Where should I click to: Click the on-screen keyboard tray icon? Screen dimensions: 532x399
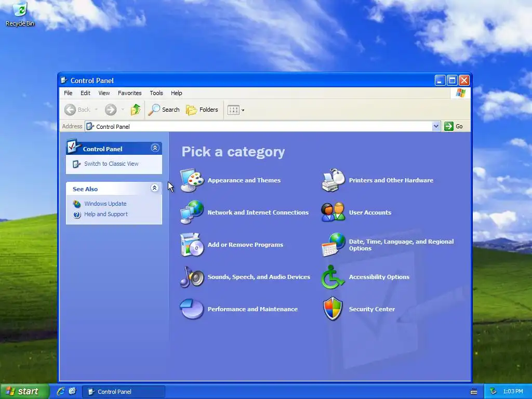click(474, 392)
